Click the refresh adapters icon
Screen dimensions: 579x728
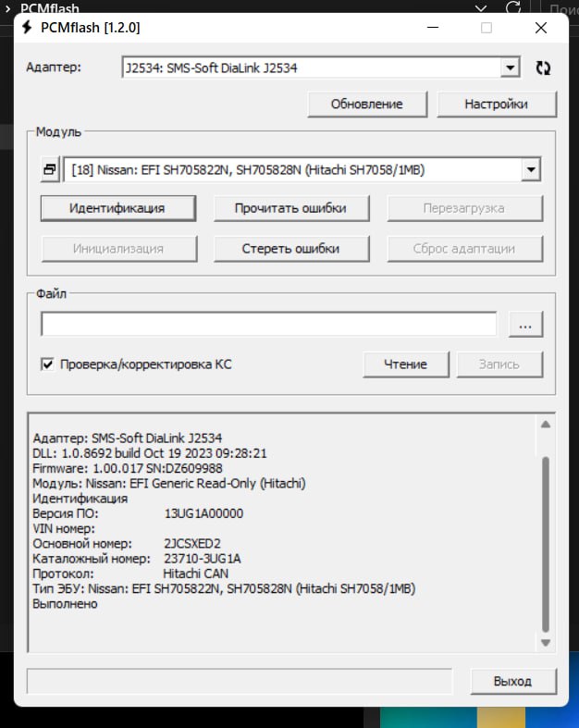[x=543, y=68]
